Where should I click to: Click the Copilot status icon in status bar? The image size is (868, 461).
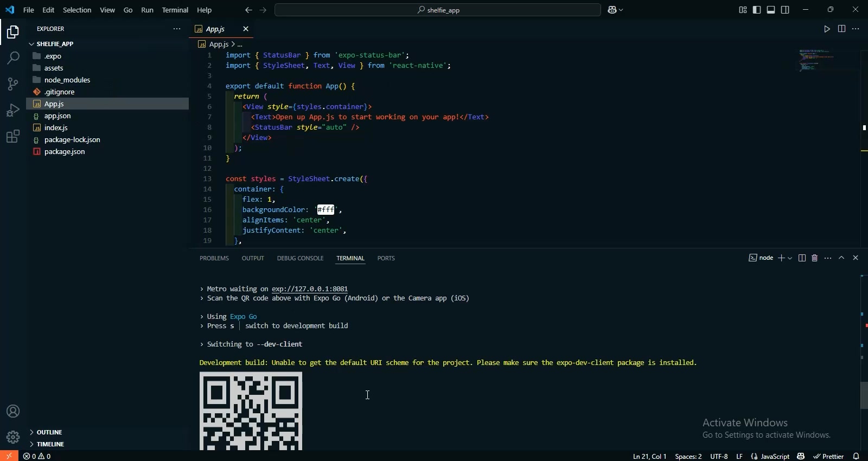click(801, 456)
